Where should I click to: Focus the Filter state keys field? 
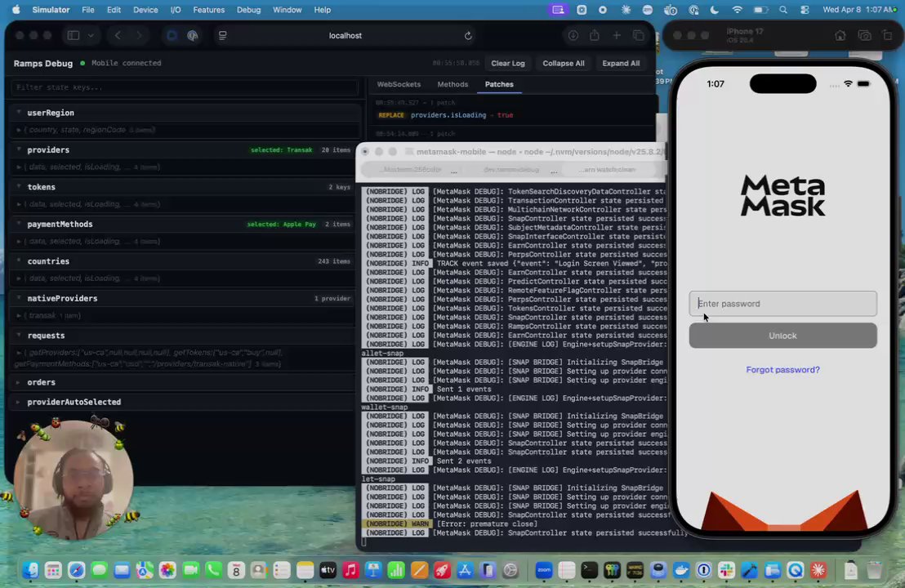[x=185, y=87]
